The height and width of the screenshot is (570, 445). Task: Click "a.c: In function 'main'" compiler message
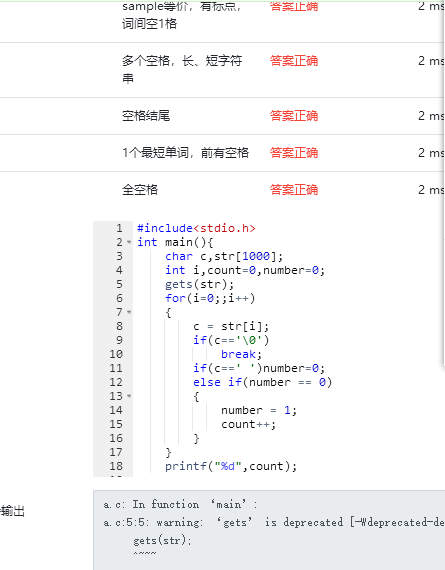tap(180, 504)
